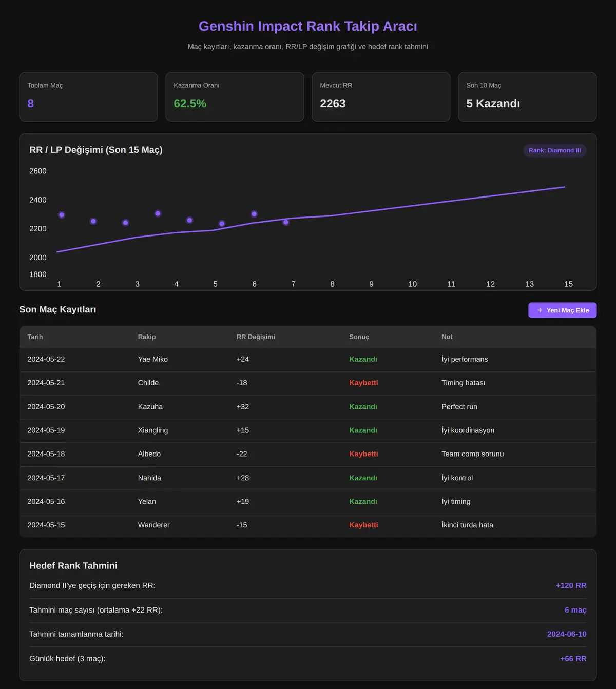Sort by the RR Değişimi column header
This screenshot has height=689, width=616.
click(x=256, y=337)
